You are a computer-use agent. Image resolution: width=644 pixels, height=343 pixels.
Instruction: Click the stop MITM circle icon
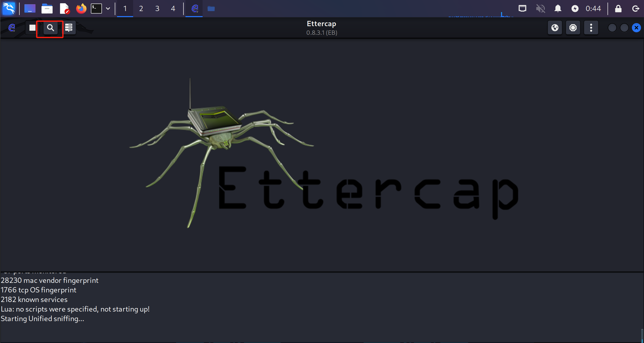573,28
